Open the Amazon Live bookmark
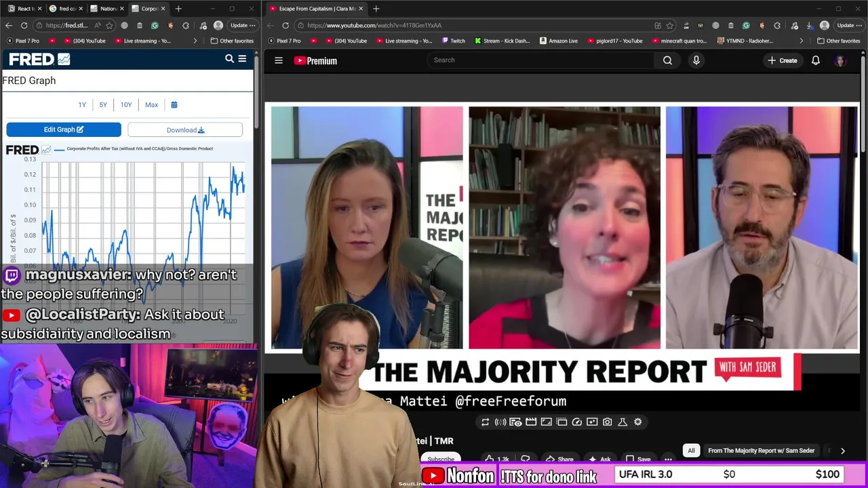This screenshot has height=488, width=868. [x=558, y=41]
